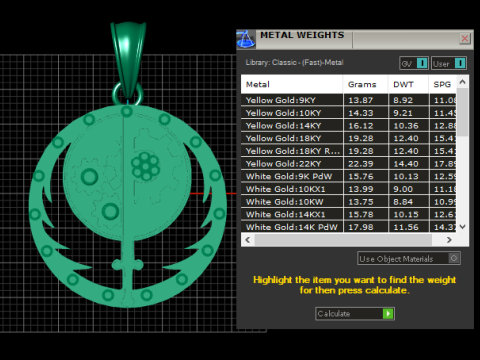Click the 9.21 DWT cell
The height and width of the screenshot is (360, 480).
pyautogui.click(x=408, y=113)
